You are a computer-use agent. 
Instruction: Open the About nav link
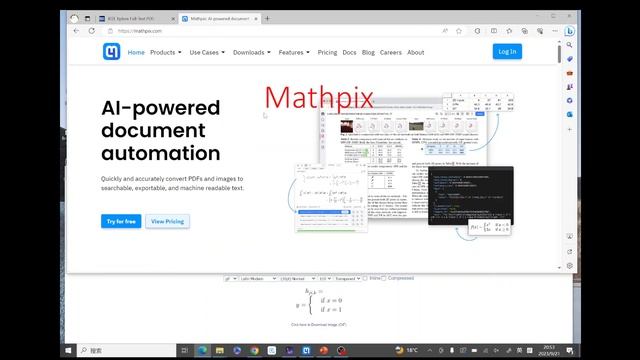pos(416,52)
